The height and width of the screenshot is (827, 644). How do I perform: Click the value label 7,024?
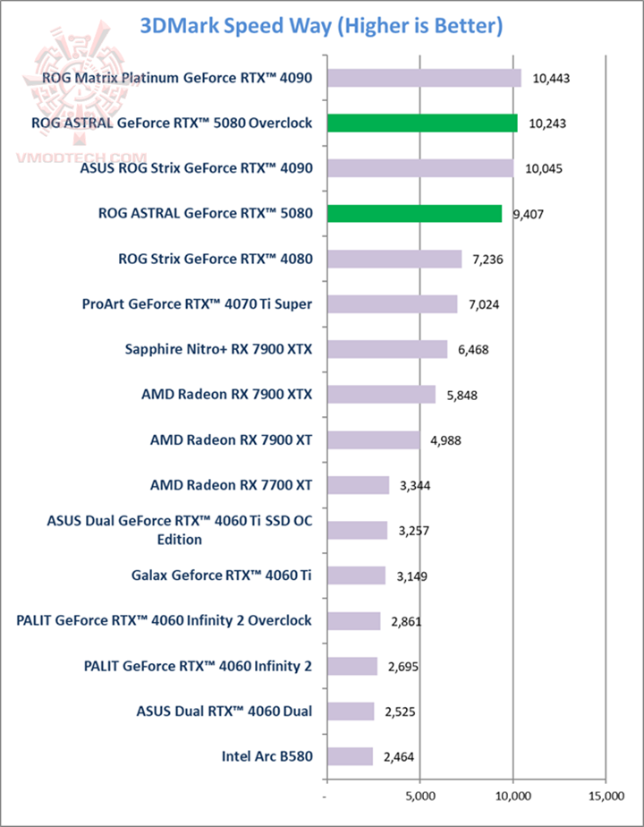[x=484, y=305]
